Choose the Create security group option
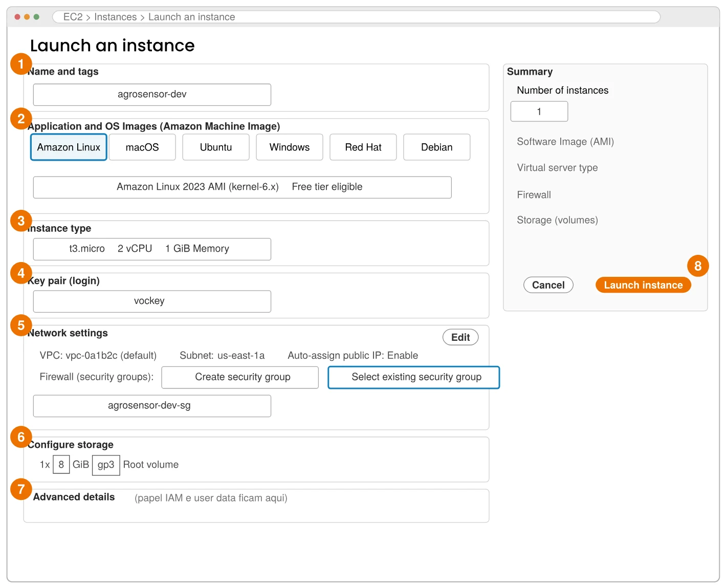The image size is (726, 588). [240, 377]
